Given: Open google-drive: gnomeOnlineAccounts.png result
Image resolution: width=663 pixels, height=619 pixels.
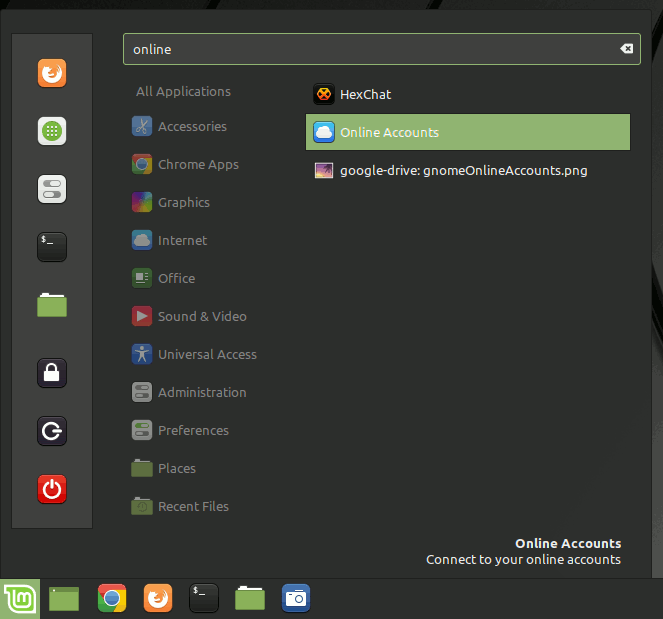Looking at the screenshot, I should pos(468,170).
